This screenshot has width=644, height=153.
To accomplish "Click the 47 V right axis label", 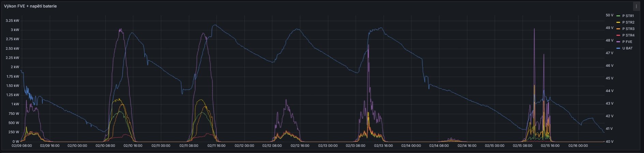I will pos(609,53).
